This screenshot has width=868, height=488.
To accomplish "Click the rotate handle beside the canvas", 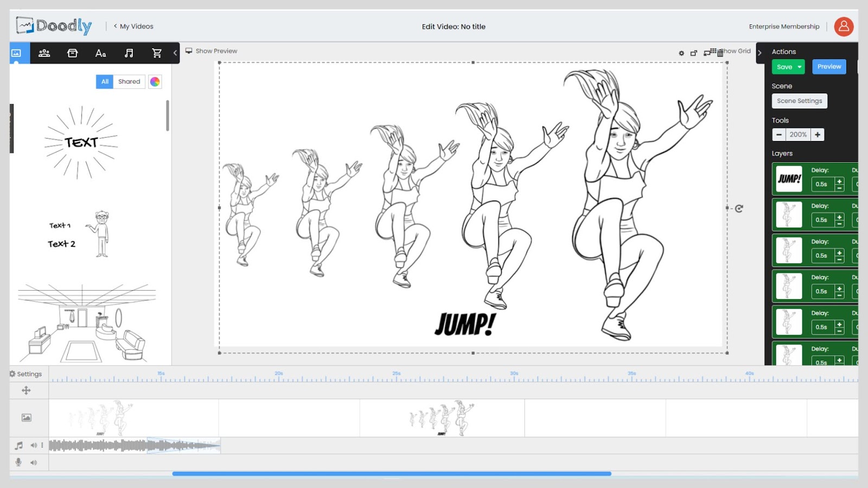I will [x=739, y=208].
